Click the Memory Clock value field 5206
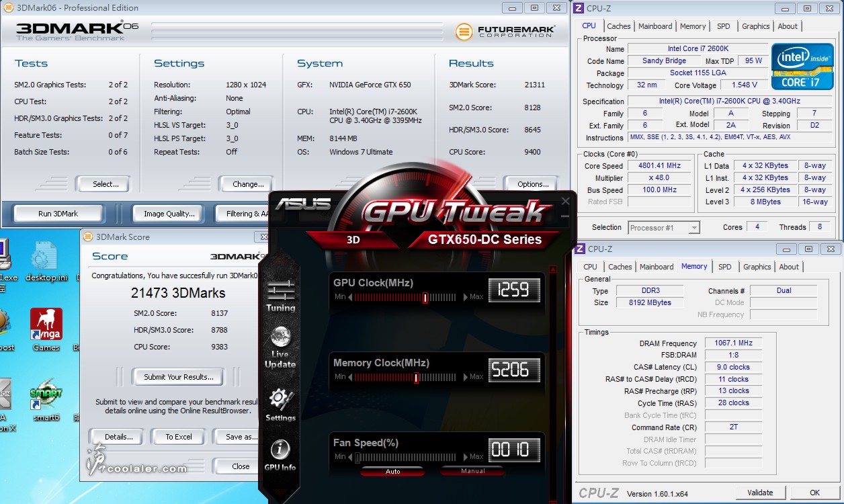This screenshot has width=844, height=504. click(514, 370)
